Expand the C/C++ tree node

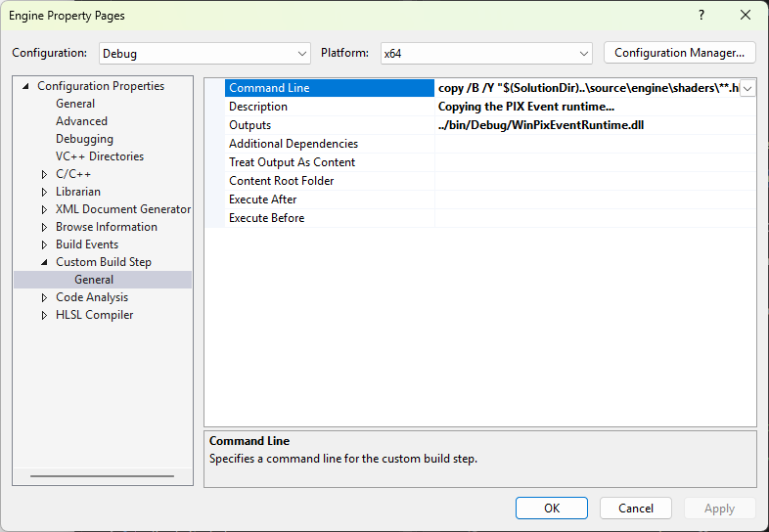tap(44, 174)
